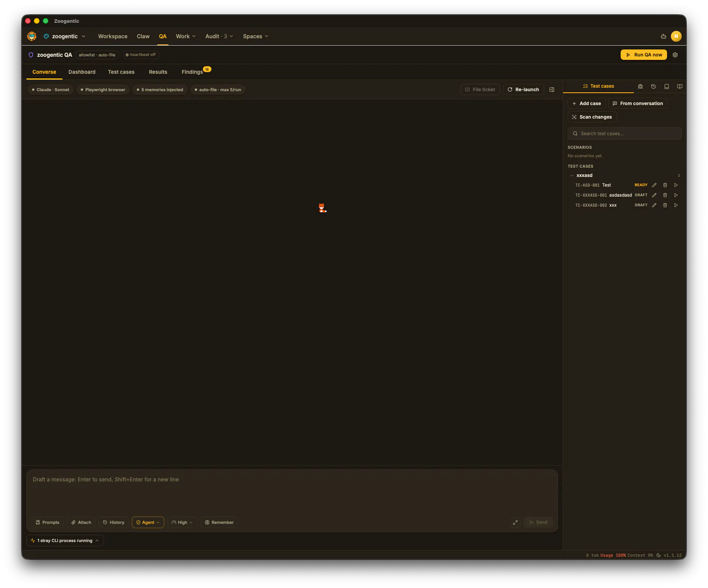
Task: Open the run history clock panel icon
Action: pos(654,87)
